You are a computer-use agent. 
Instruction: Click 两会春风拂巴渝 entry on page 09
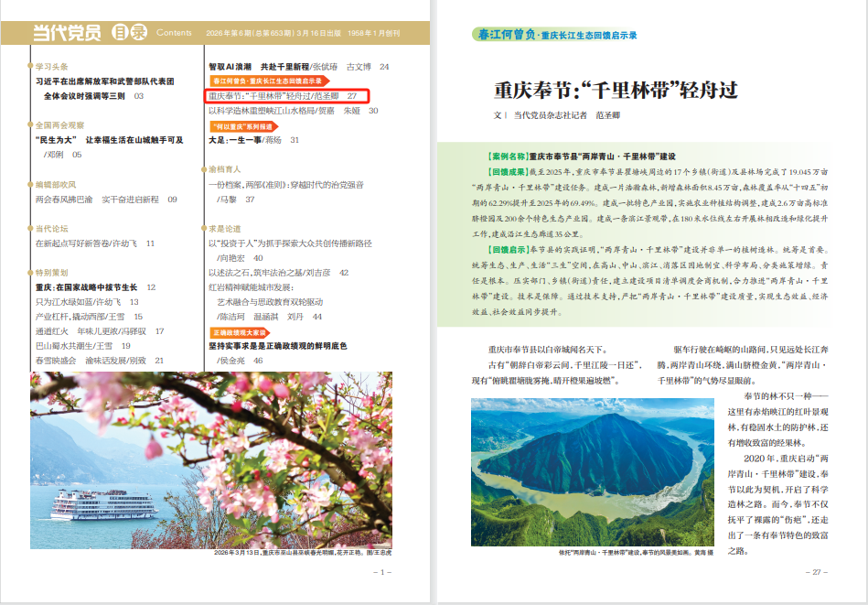106,200
